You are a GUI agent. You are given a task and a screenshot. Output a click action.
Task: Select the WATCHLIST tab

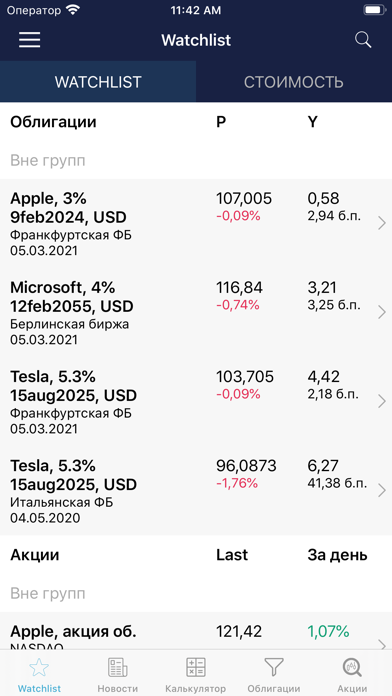click(x=98, y=82)
